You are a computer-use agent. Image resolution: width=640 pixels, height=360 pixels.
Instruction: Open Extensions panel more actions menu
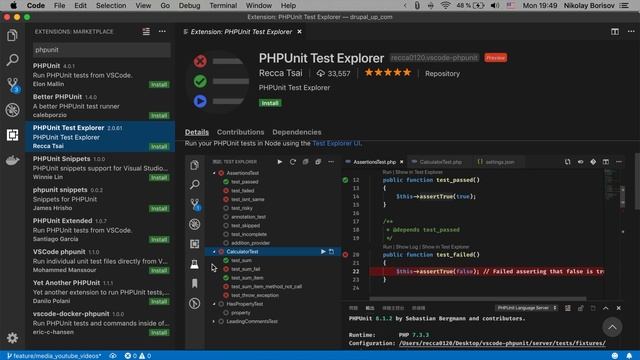162,31
